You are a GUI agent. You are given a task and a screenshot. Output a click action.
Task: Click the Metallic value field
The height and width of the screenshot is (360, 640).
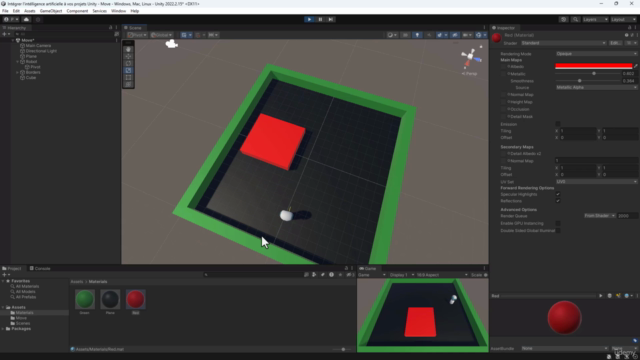point(629,73)
